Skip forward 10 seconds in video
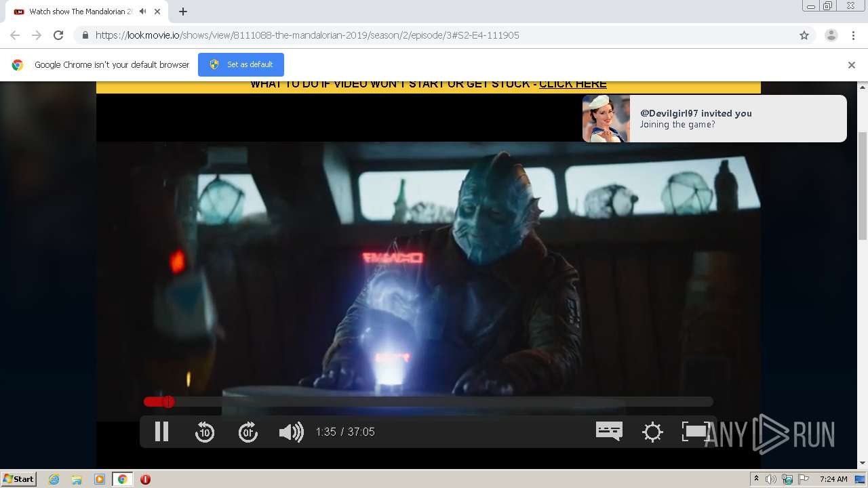The height and width of the screenshot is (488, 868). tap(248, 432)
